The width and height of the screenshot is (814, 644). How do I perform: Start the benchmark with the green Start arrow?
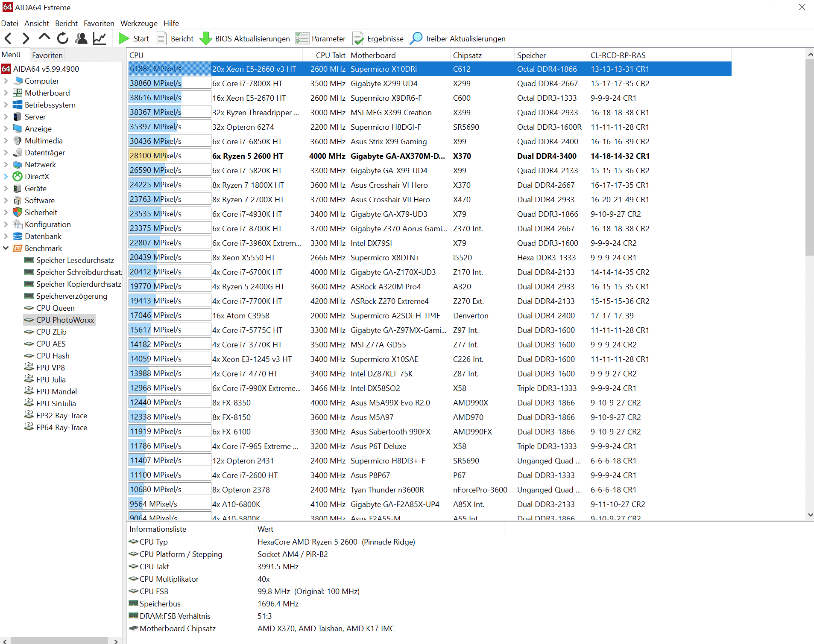124,38
